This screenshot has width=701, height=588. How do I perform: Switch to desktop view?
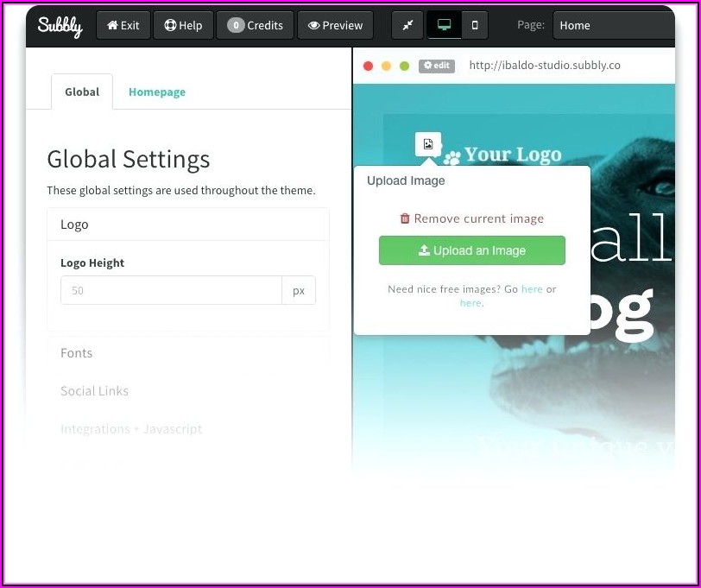(x=444, y=26)
